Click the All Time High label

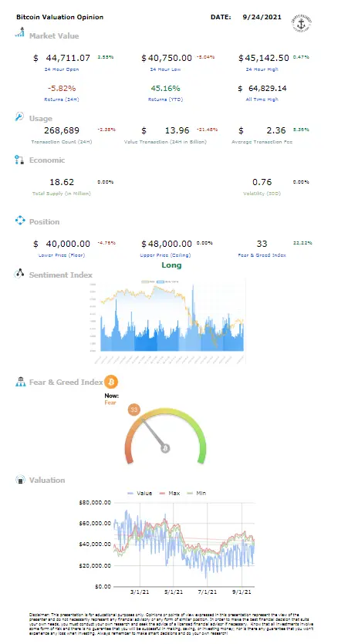(x=262, y=99)
